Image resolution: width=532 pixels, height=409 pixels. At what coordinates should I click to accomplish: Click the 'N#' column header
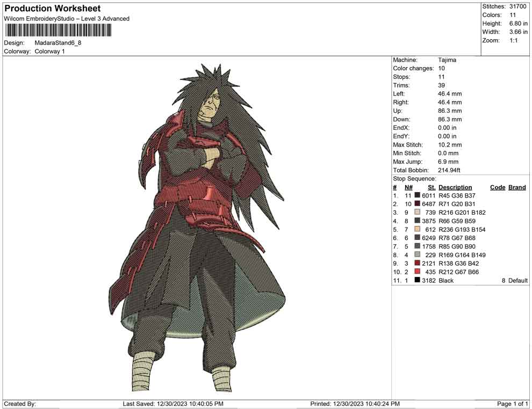408,187
